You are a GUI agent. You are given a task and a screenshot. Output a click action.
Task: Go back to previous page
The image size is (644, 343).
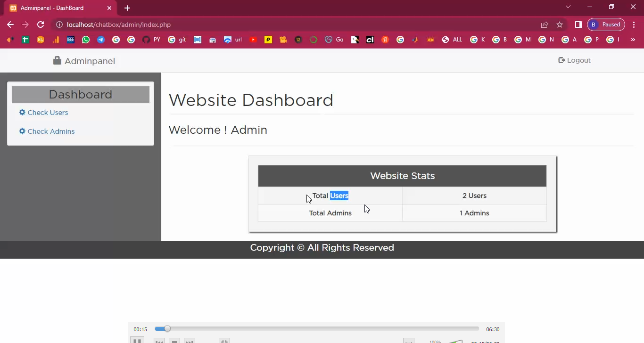pos(10,24)
